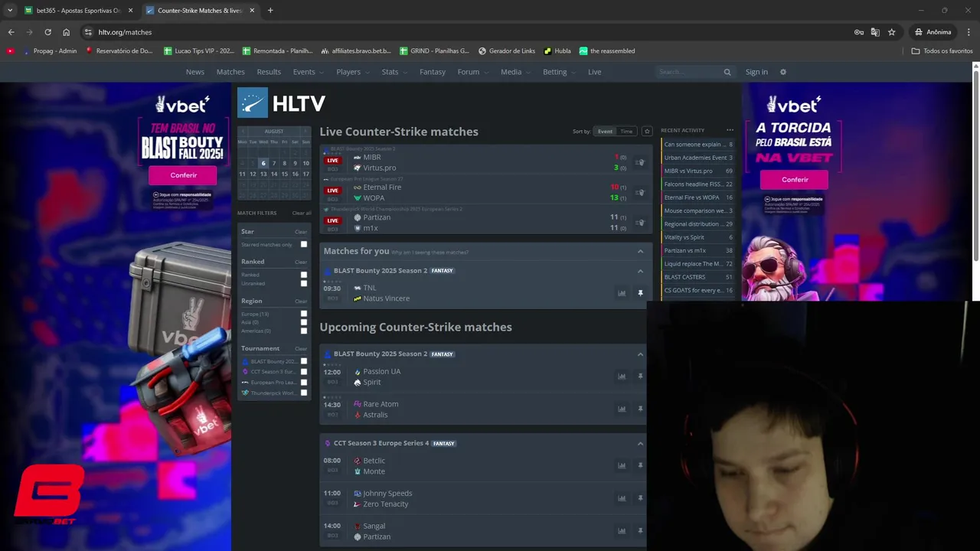Screen dimensions: 980x551
Task: Click the search magnifier icon
Action: 727,72
